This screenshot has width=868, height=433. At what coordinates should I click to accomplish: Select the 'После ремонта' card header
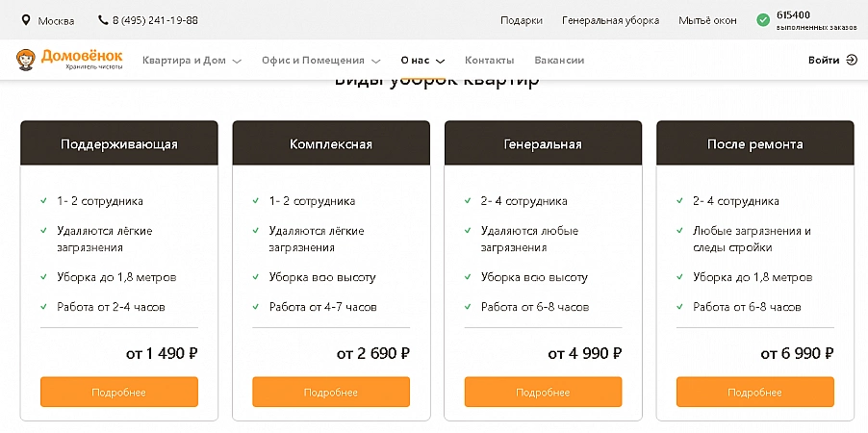pyautogui.click(x=754, y=144)
